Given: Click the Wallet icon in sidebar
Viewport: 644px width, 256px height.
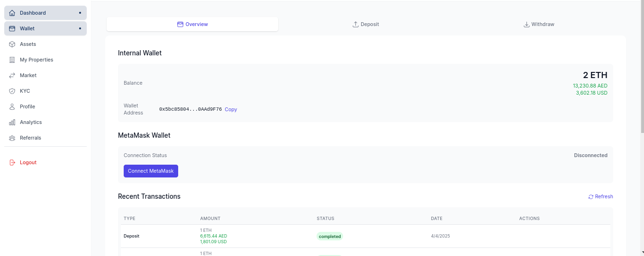Looking at the screenshot, I should pyautogui.click(x=12, y=28).
